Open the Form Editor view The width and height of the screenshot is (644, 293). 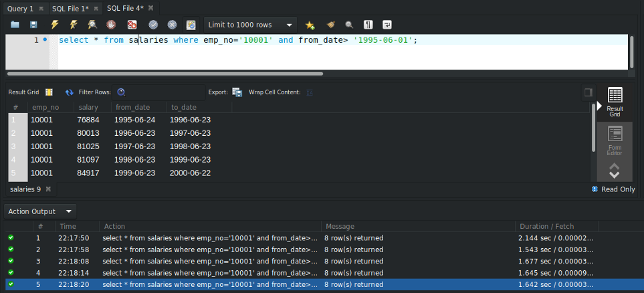tap(615, 141)
